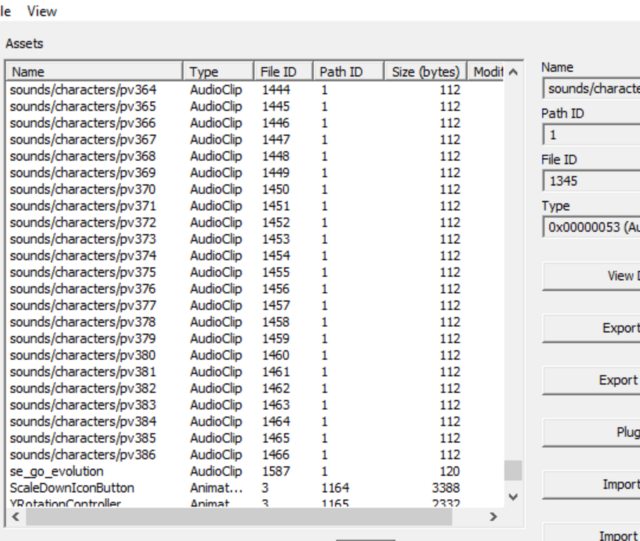Click the File ID field showing 1345

pos(590,181)
